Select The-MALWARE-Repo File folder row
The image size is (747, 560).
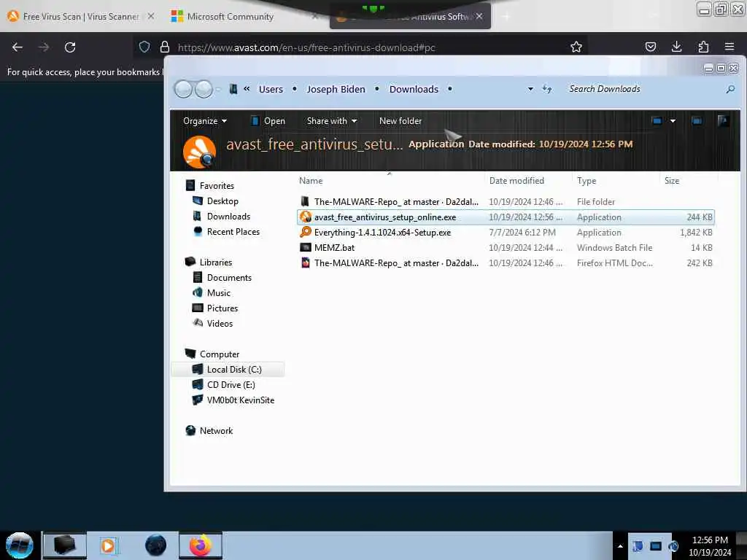coord(506,202)
